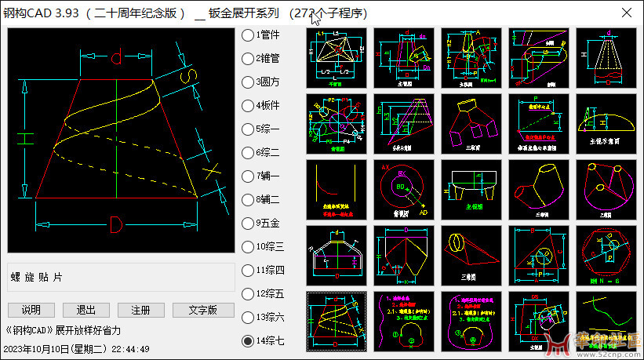Screen dimensions: 644x360
Task: Switch to the 9五金 category
Action: pyautogui.click(x=248, y=224)
